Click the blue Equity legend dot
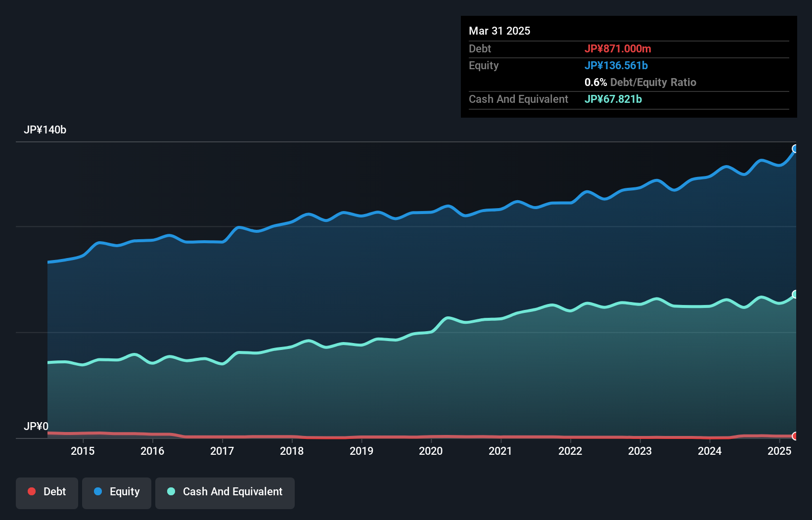 point(98,491)
